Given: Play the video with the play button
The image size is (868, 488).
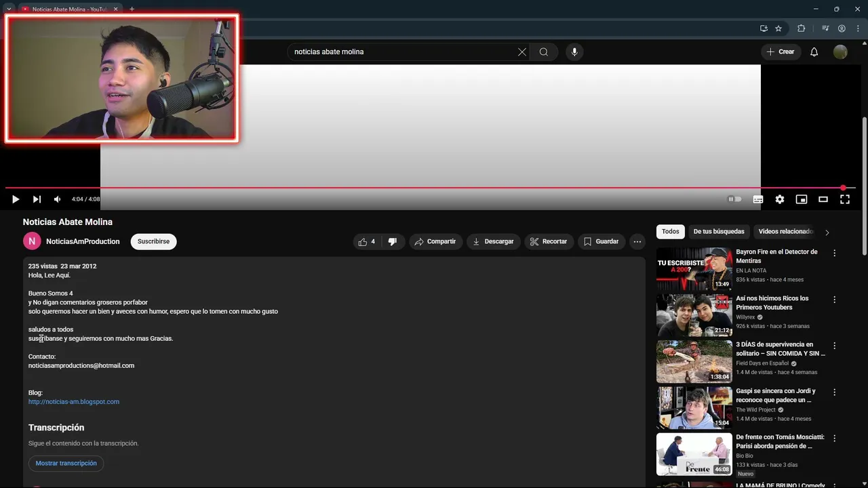Looking at the screenshot, I should tap(15, 199).
